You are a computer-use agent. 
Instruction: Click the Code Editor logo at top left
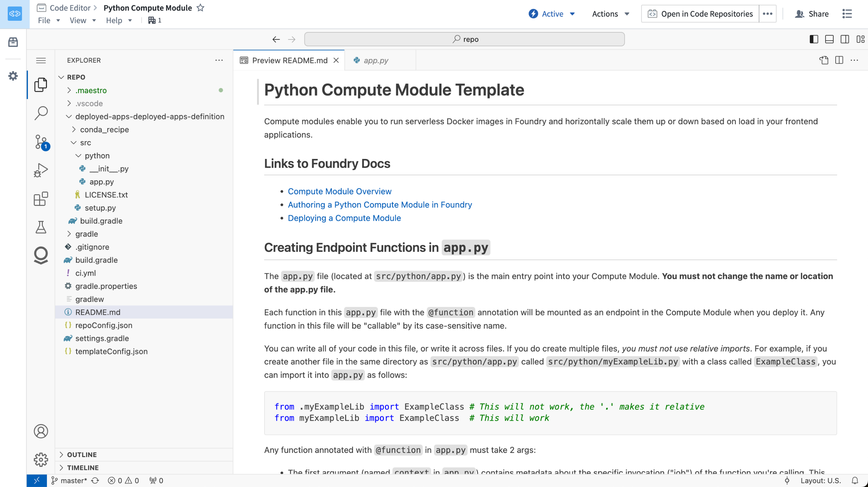tap(15, 14)
